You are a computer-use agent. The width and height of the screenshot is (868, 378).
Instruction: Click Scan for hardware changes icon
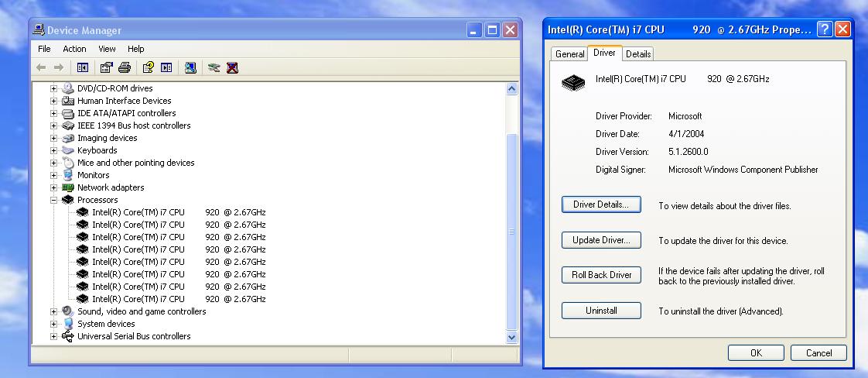[190, 68]
